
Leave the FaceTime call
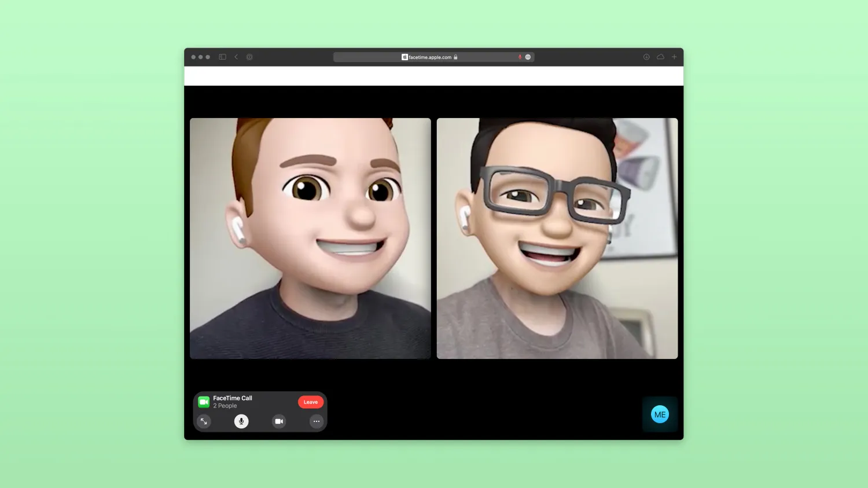click(x=311, y=402)
